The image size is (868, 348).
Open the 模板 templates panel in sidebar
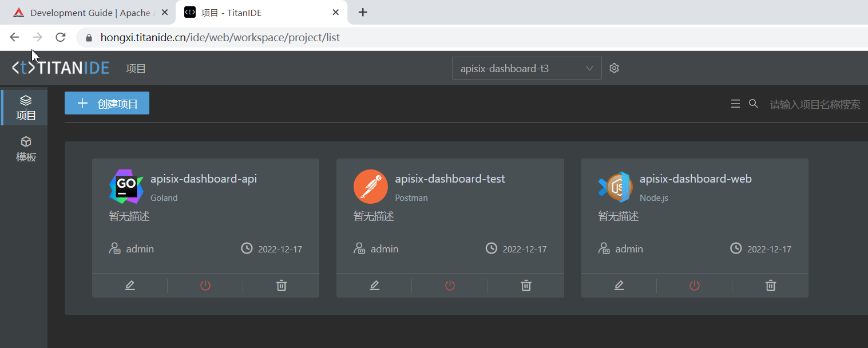tap(25, 149)
